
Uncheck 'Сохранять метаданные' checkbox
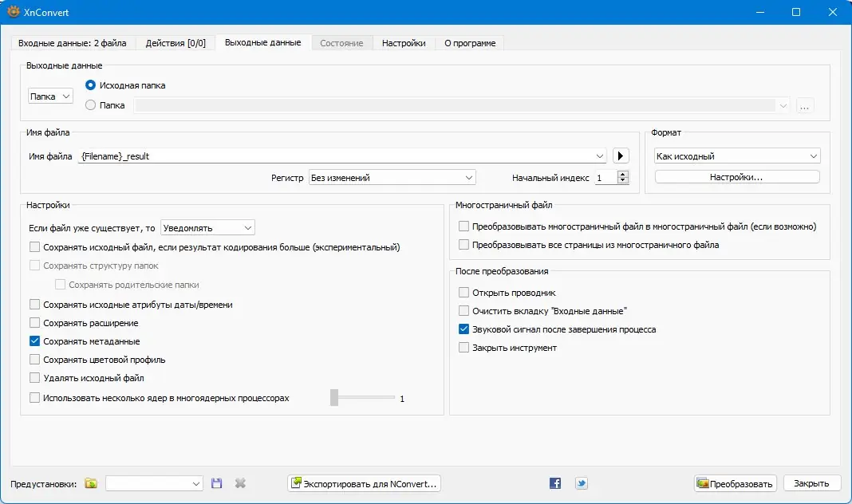tap(34, 341)
